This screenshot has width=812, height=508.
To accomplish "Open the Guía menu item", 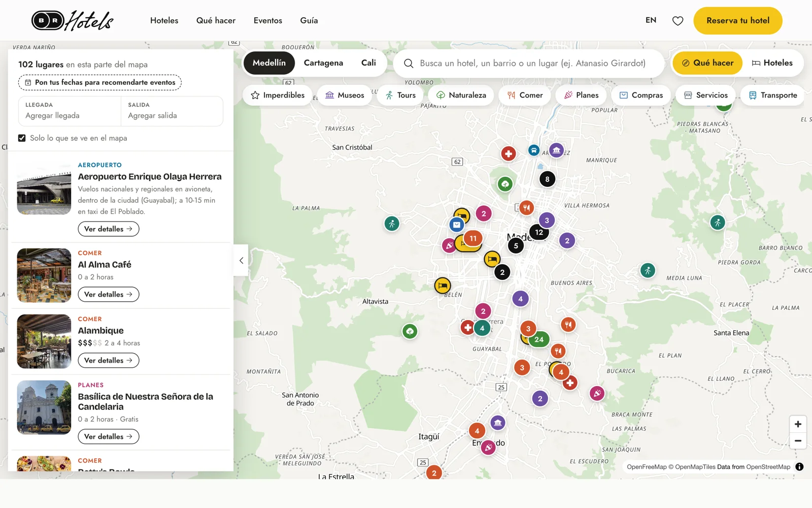I will [309, 21].
